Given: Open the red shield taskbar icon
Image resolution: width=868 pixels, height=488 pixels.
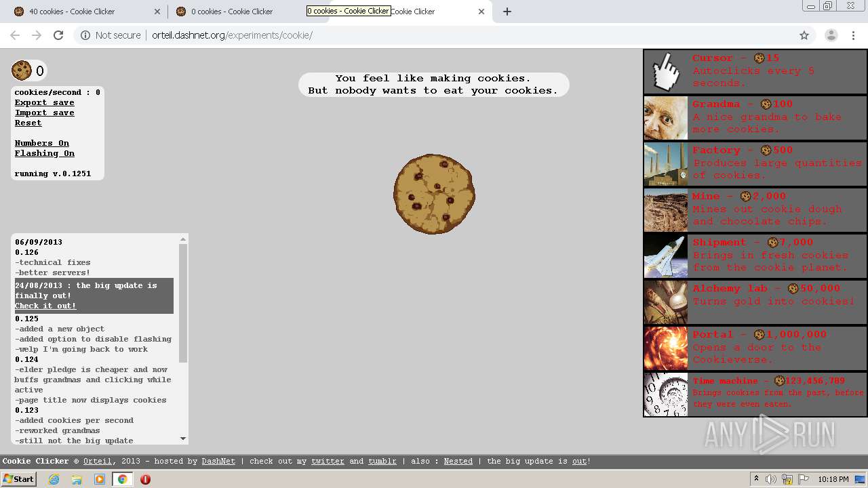Looking at the screenshot, I should point(145,479).
